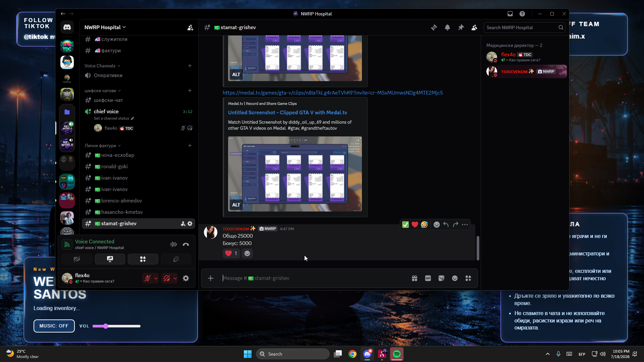Join the Оперативки voice channel
The image size is (644, 362).
click(x=139, y=75)
